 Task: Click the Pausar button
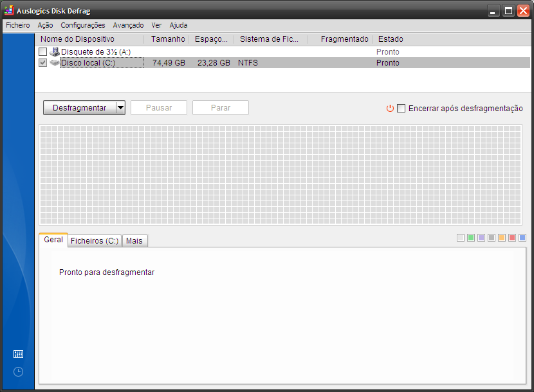point(159,108)
